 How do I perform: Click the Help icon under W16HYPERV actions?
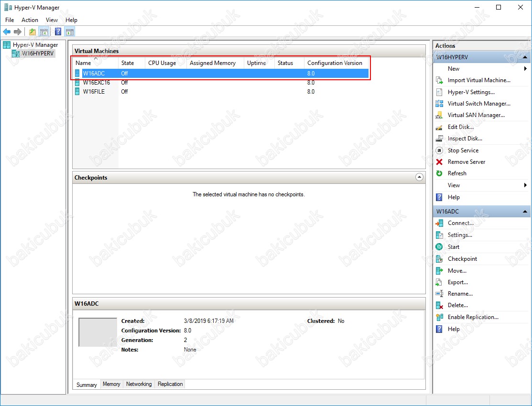439,197
